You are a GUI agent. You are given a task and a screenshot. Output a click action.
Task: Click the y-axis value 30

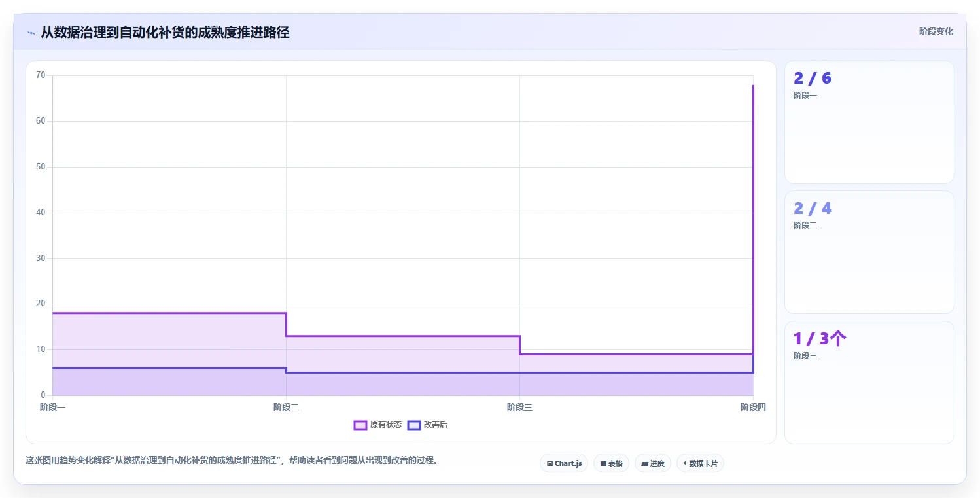(x=41, y=258)
